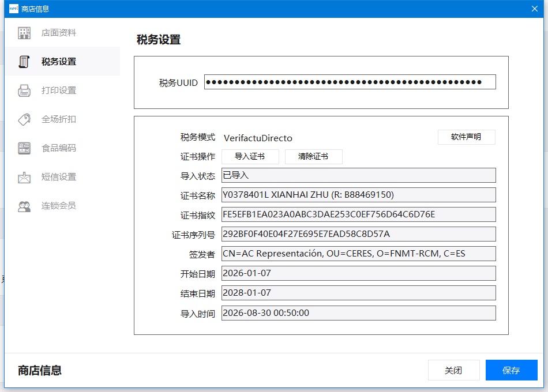
Task: Focus the 税务UUID masked field
Action: click(350, 82)
